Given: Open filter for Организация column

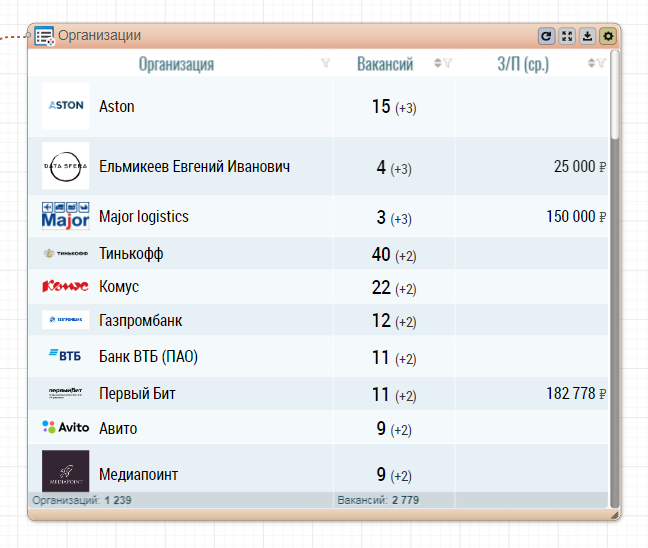Looking at the screenshot, I should pos(325,64).
